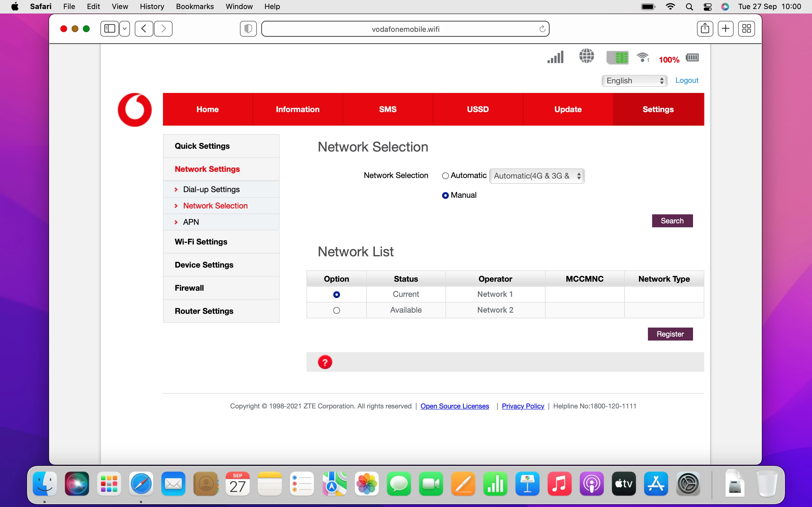Screen dimensions: 812x507
Task: Click the Share icon in Safari toolbar
Action: point(705,28)
